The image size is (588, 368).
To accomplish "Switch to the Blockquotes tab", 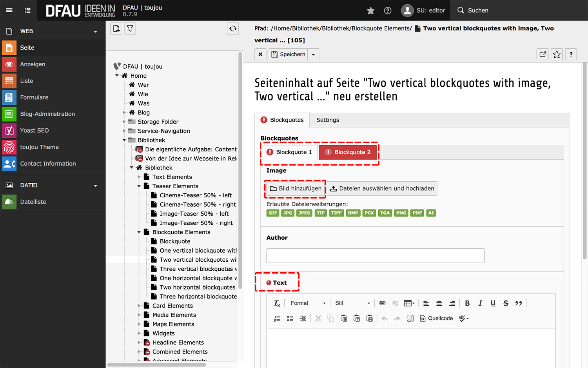I will [x=282, y=120].
